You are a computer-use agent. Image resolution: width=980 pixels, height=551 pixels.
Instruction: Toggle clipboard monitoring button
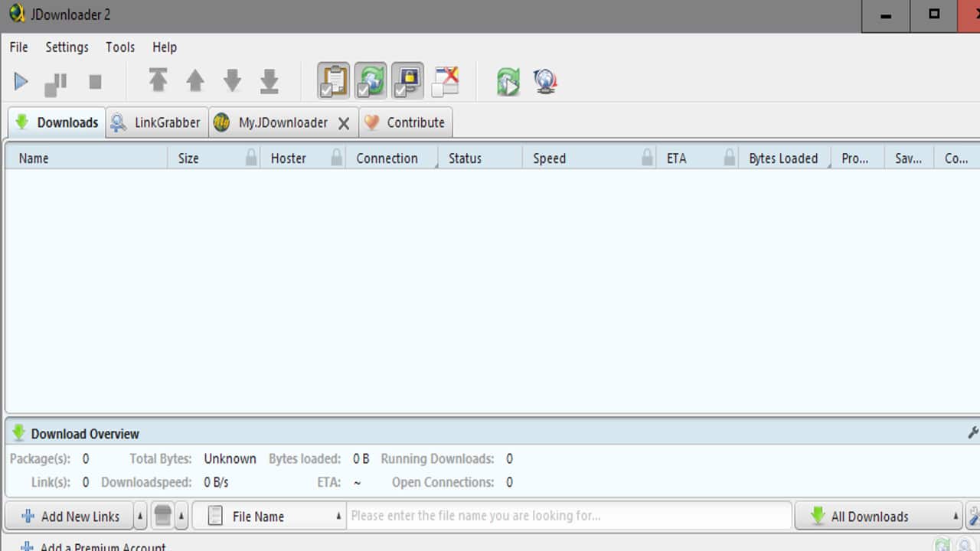[334, 80]
